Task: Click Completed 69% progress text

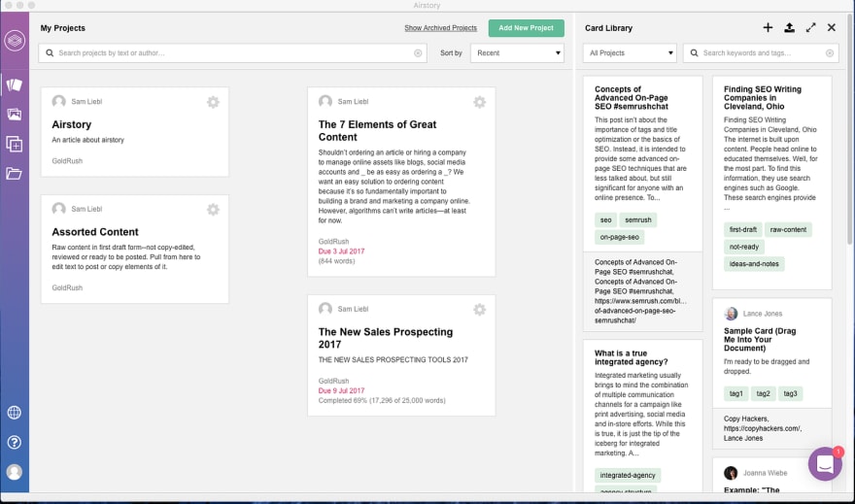Action: [382, 400]
